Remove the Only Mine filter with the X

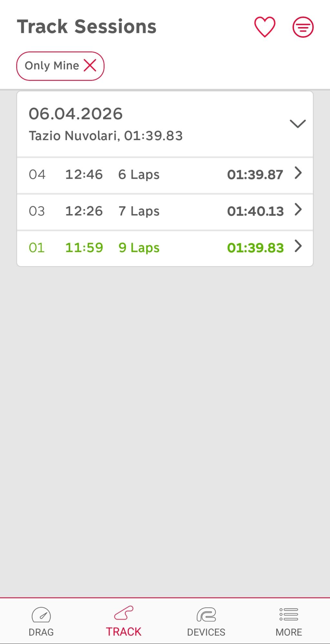90,66
